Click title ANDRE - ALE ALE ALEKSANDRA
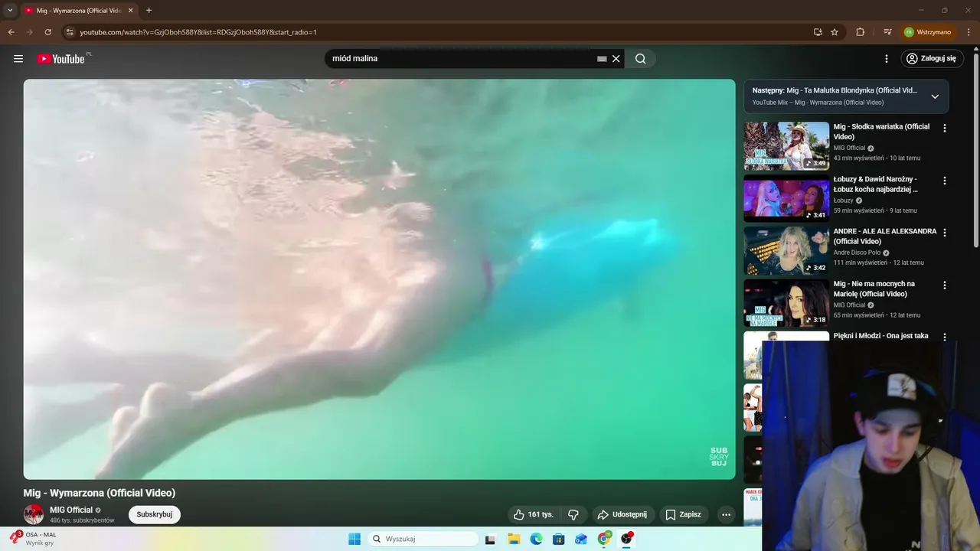 click(884, 236)
